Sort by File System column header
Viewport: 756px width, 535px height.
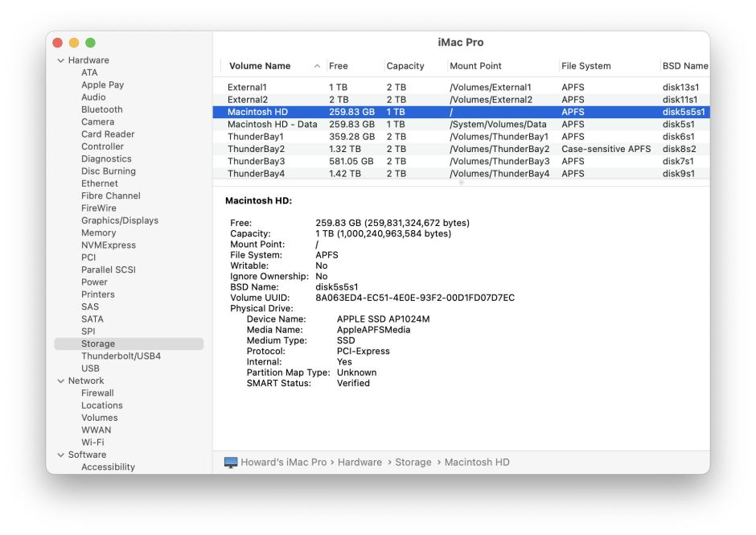pos(585,66)
